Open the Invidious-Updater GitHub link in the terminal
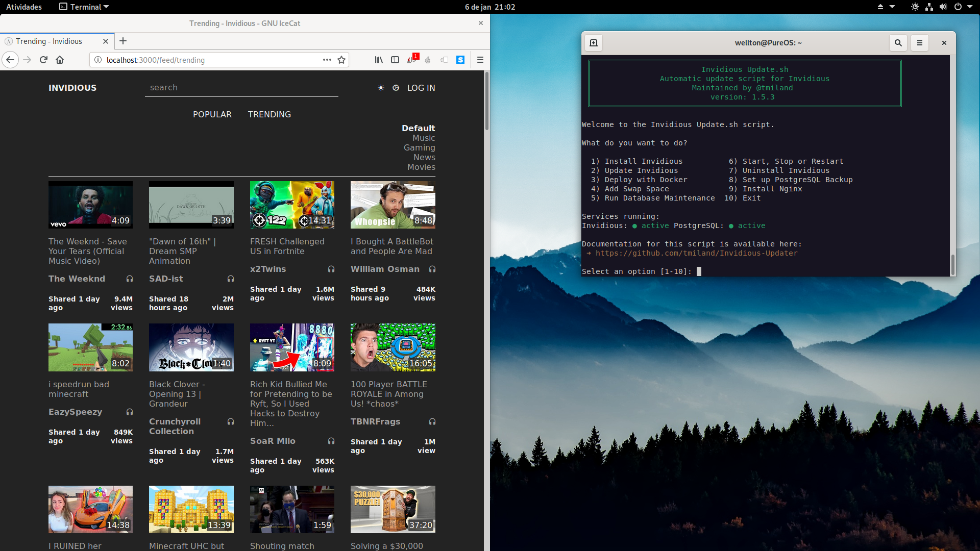This screenshot has height=551, width=980. tap(696, 253)
